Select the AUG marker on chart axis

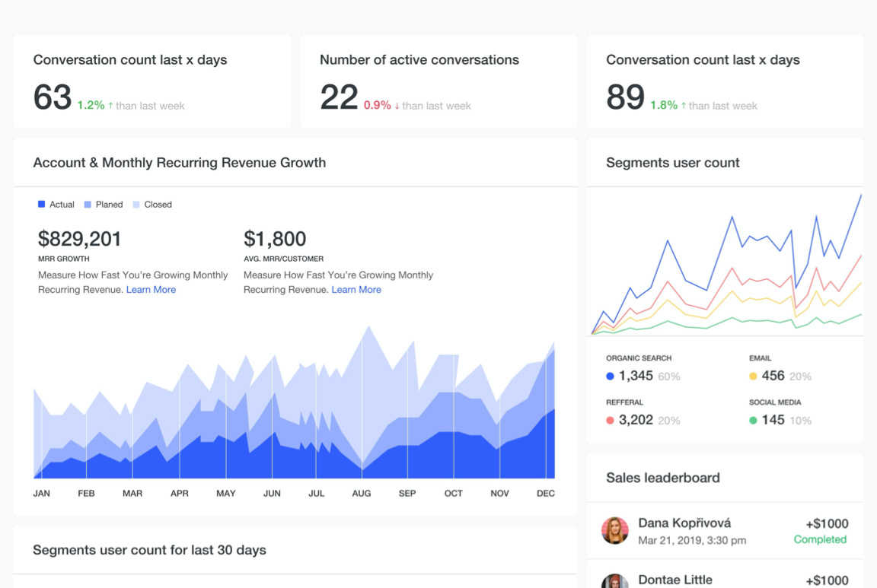(x=362, y=494)
